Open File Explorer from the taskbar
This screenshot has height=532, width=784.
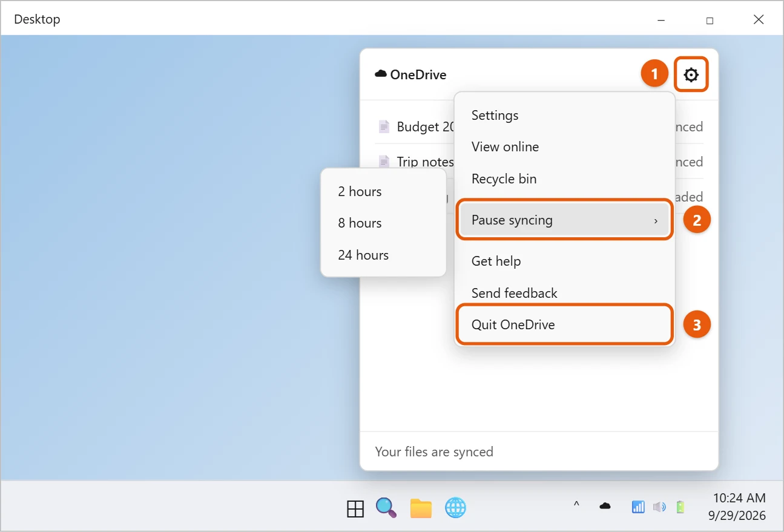click(421, 508)
